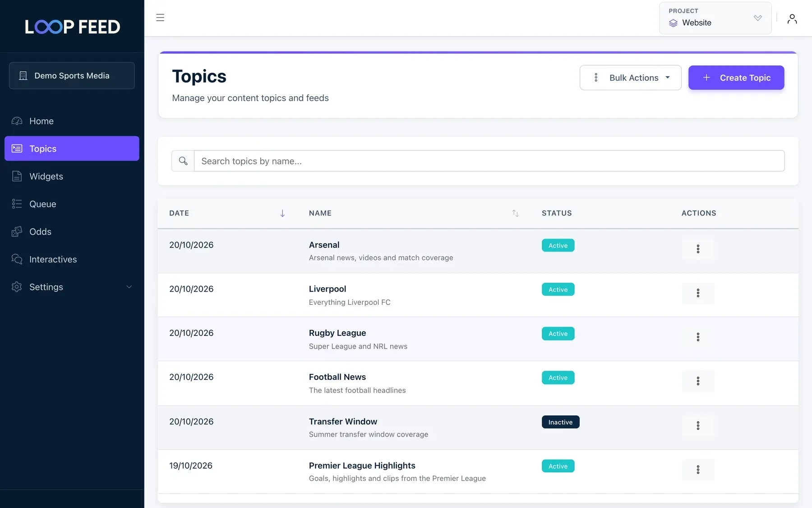The image size is (812, 508).
Task: Click the Odds dice icon
Action: pos(17,232)
